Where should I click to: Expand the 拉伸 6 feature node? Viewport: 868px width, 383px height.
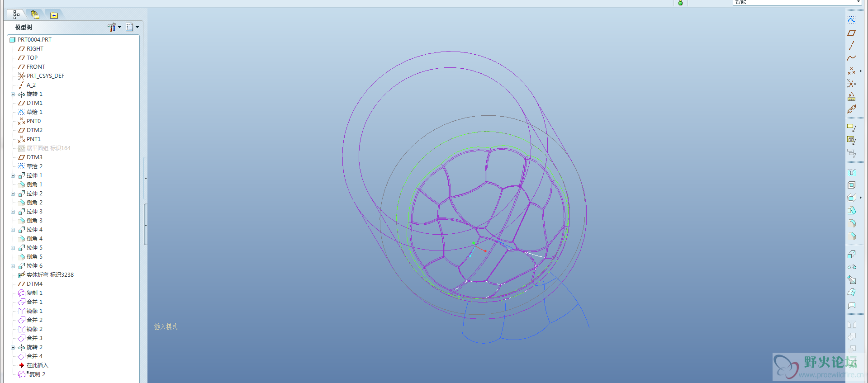click(x=13, y=266)
